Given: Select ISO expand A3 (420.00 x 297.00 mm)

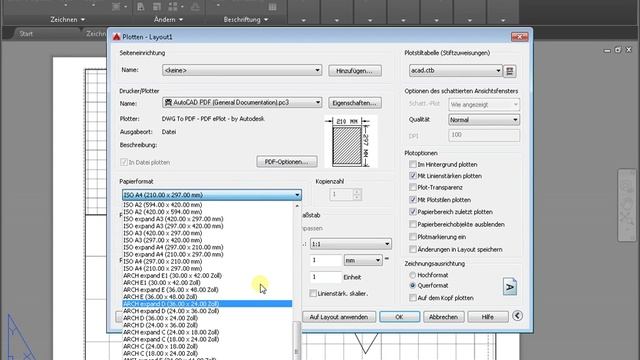Looking at the screenshot, I should (207, 219).
